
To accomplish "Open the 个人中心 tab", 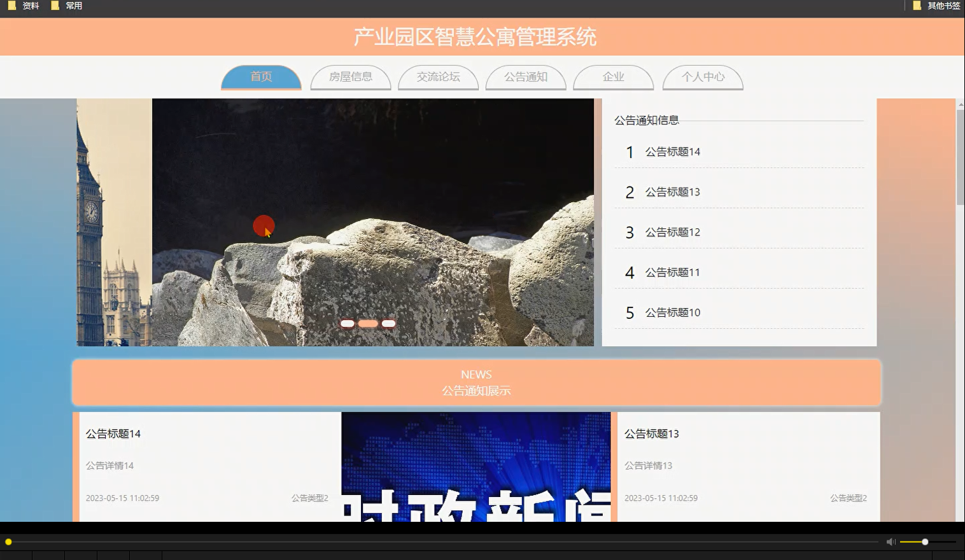I will (703, 76).
